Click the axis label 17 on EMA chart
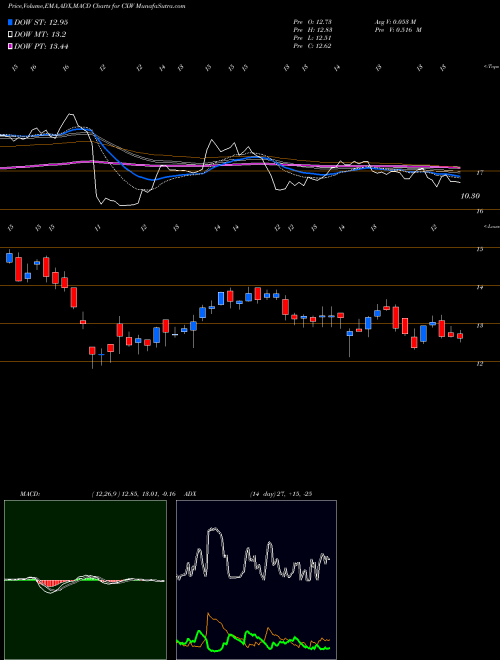The width and height of the screenshot is (500, 660). click(480, 172)
